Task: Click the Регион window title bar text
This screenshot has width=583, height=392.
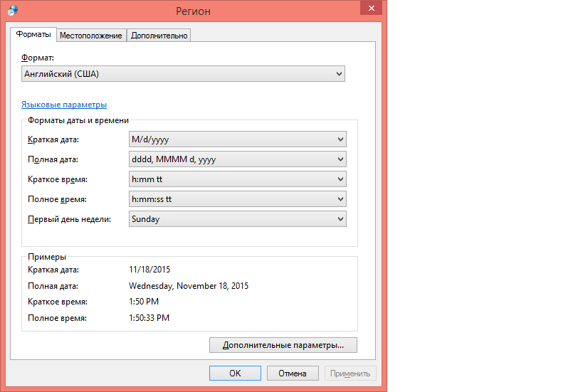Action: (x=193, y=11)
